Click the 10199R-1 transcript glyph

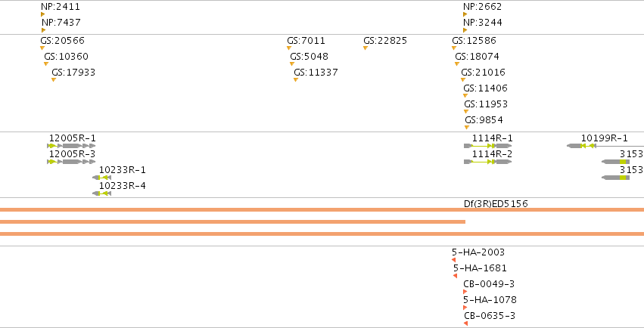[605, 146]
